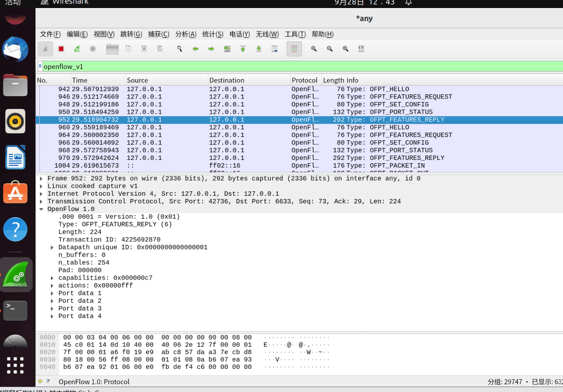Viewport: 563px width, 392px height.
Task: Select packet 950 OFPT_PORT_STATUS row
Action: [299, 112]
